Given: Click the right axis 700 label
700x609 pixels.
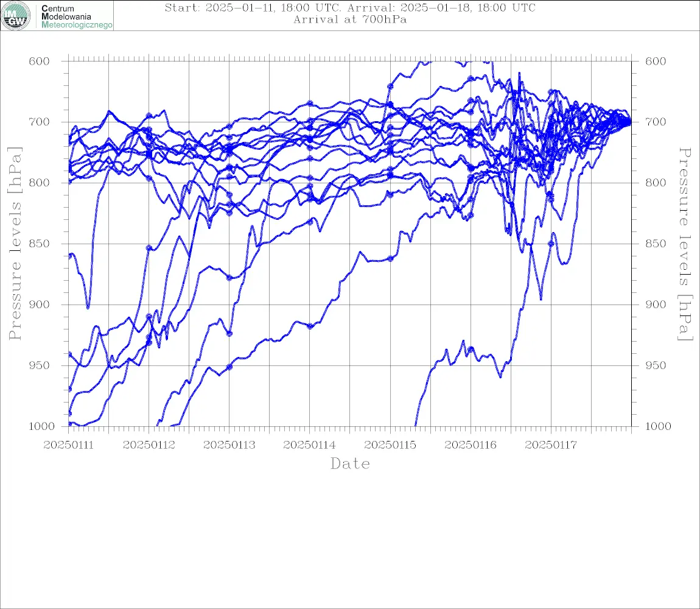Looking at the screenshot, I should 656,122.
